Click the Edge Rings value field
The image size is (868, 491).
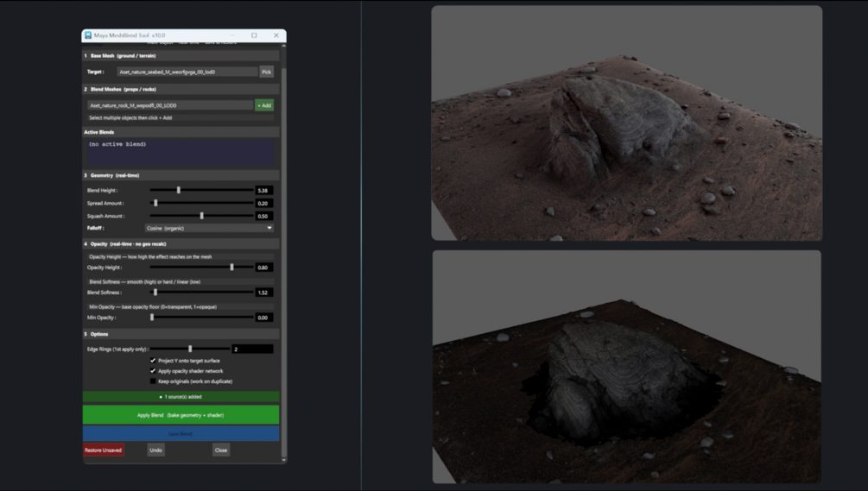(252, 349)
